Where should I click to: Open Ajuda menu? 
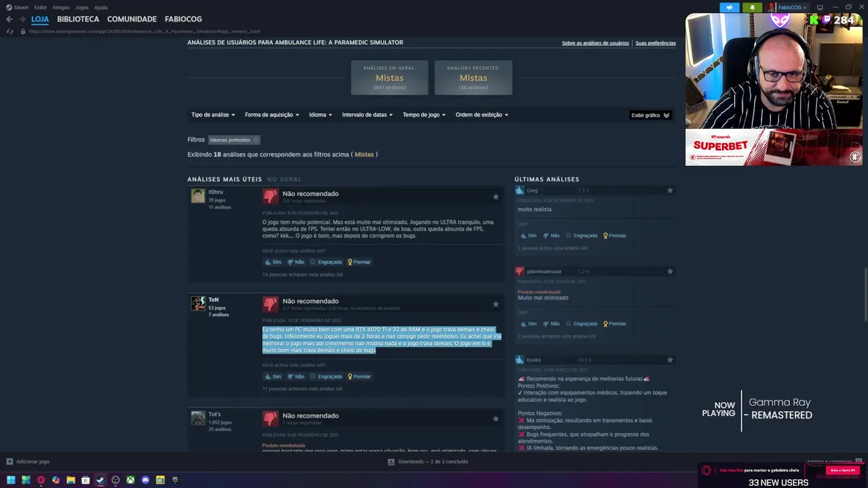pyautogui.click(x=100, y=7)
